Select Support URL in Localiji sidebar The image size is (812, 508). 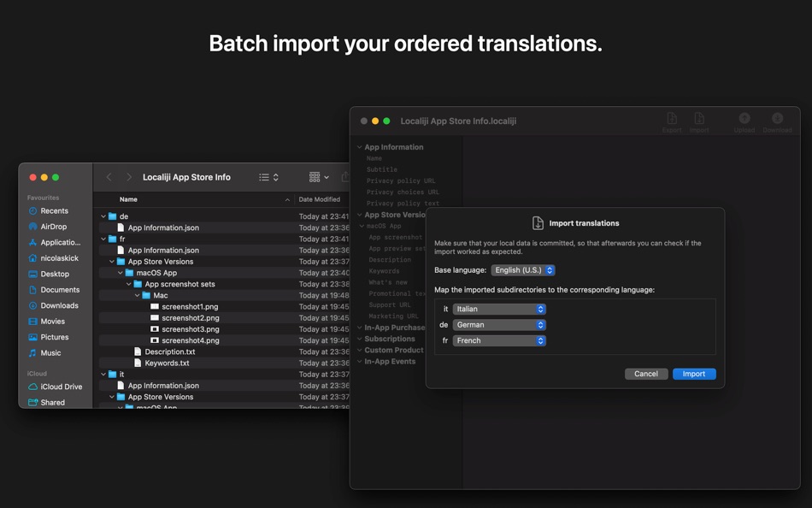click(390, 304)
